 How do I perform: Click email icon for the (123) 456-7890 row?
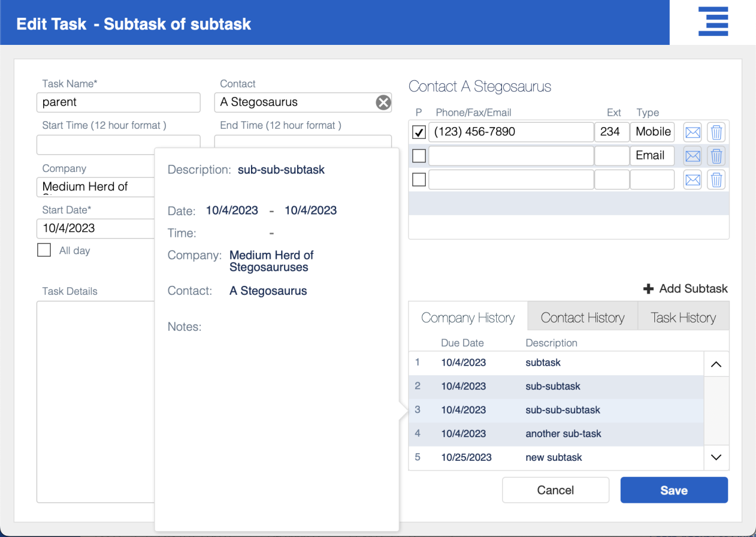click(693, 132)
